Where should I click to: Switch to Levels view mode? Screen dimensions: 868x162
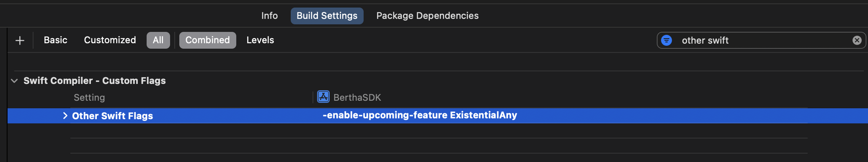coord(260,40)
